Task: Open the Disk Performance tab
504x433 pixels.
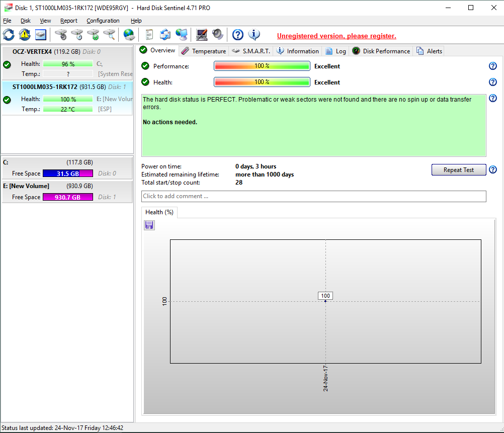Action: [381, 51]
